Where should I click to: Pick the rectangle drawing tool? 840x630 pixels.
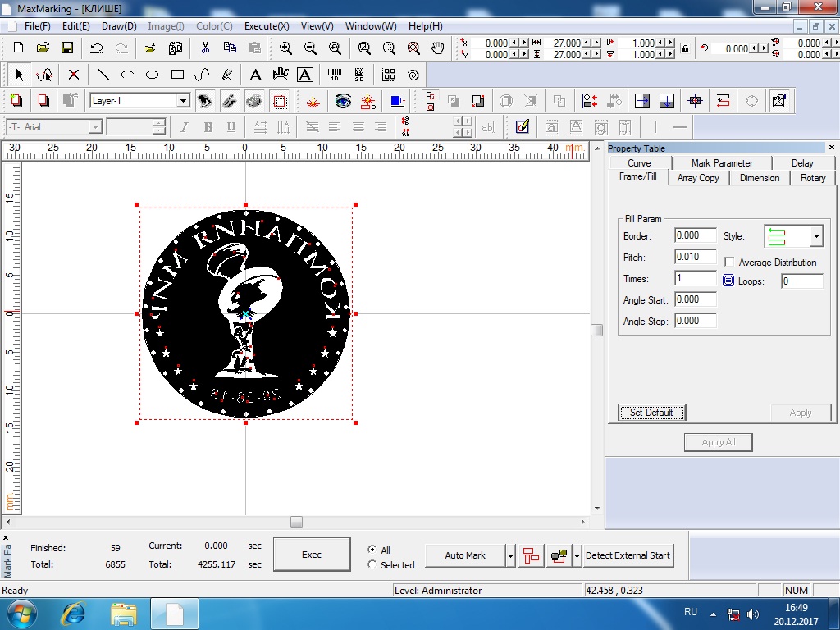click(x=177, y=75)
